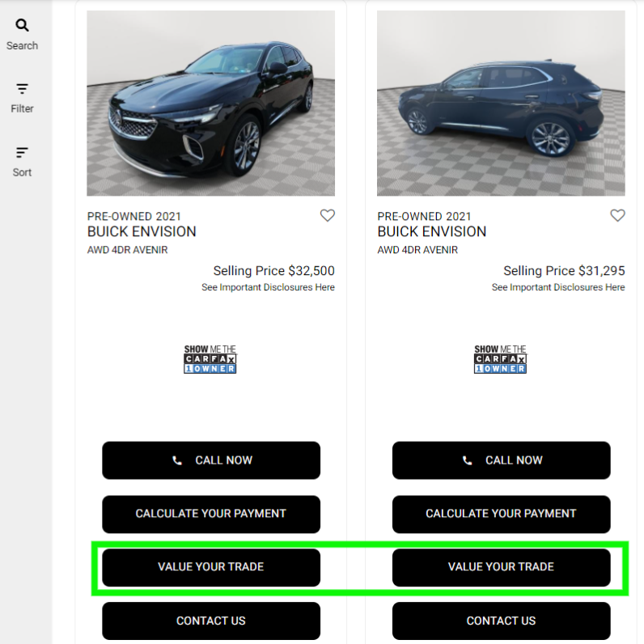Calculate your payment for $31,295 Envision
Image resolution: width=644 pixels, height=644 pixels.
coord(501,515)
